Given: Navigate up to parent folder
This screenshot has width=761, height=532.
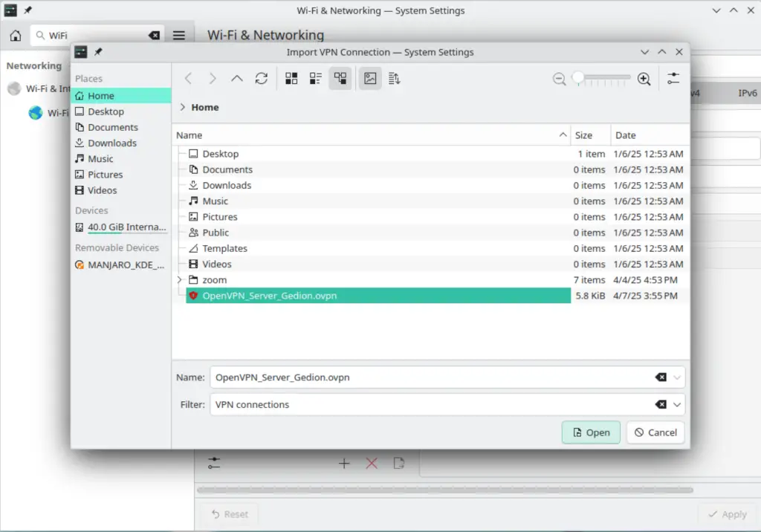Looking at the screenshot, I should (x=236, y=78).
